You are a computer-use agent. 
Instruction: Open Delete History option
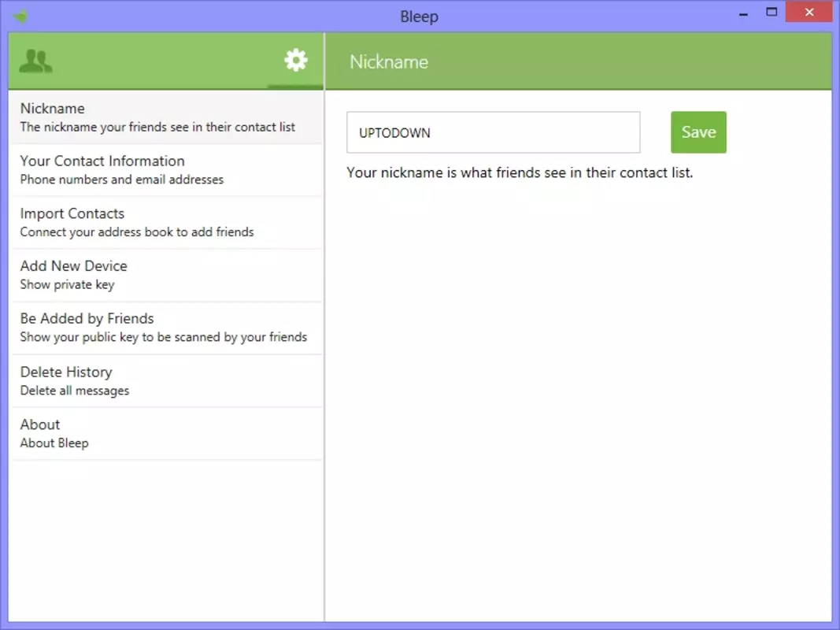tap(166, 380)
